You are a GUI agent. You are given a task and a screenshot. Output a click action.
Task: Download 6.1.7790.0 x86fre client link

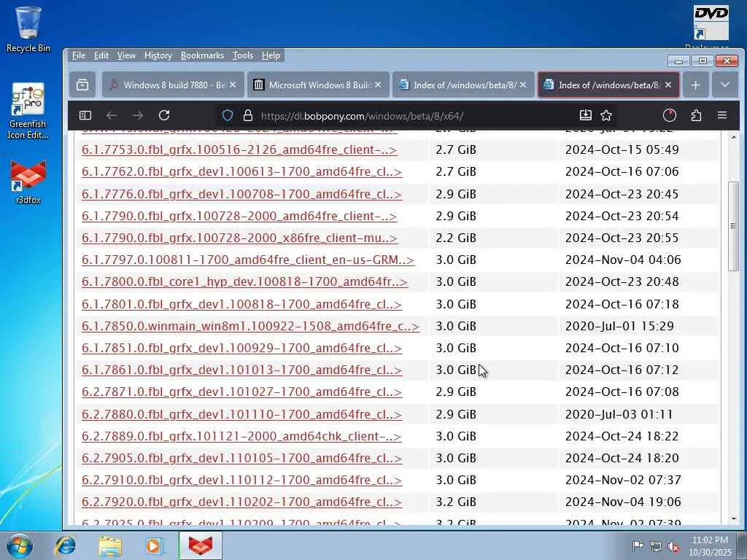point(239,238)
